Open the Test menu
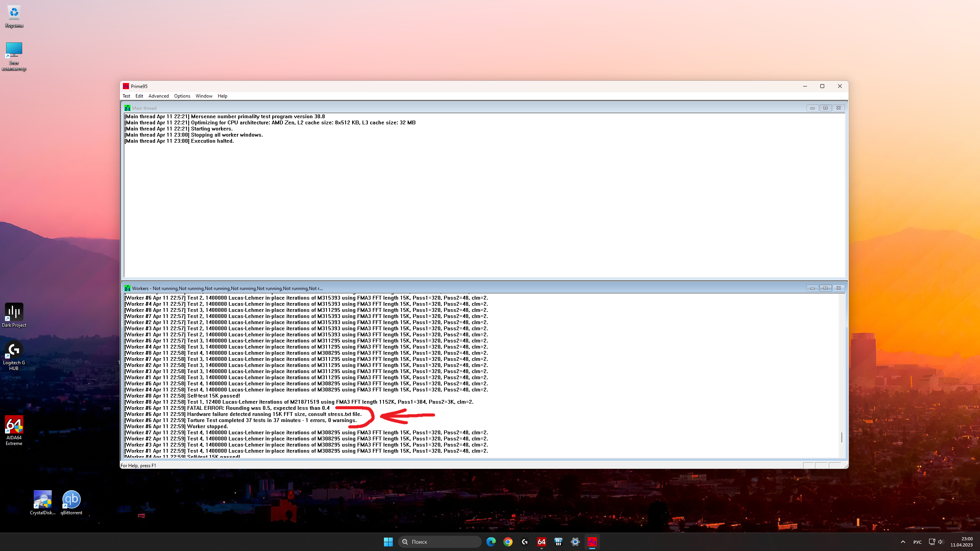The width and height of the screenshot is (980, 551). click(126, 96)
